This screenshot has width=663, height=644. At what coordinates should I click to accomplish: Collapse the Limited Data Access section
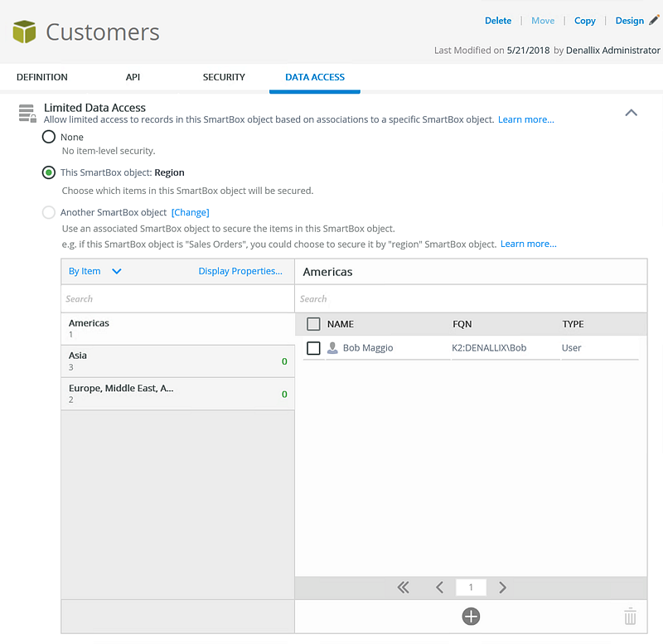point(631,113)
